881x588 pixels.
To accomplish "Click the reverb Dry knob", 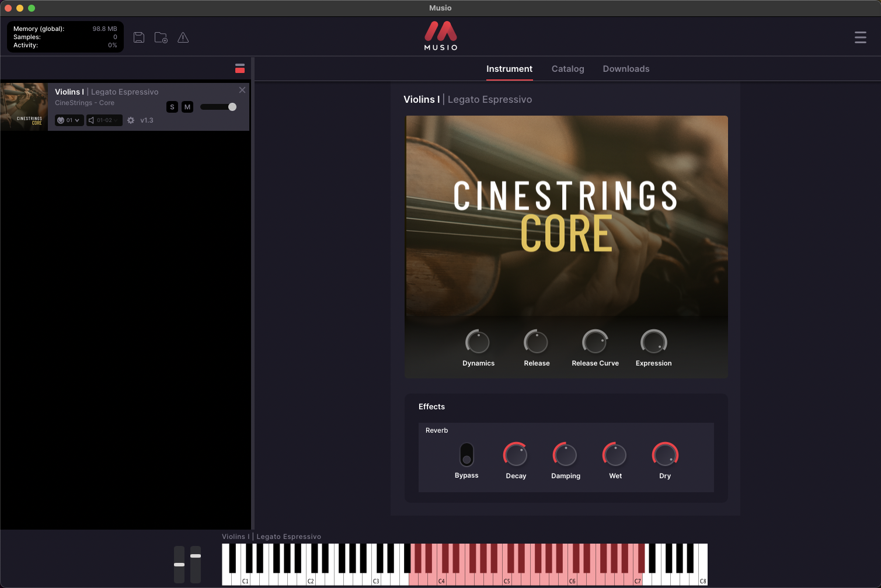I will pos(665,454).
